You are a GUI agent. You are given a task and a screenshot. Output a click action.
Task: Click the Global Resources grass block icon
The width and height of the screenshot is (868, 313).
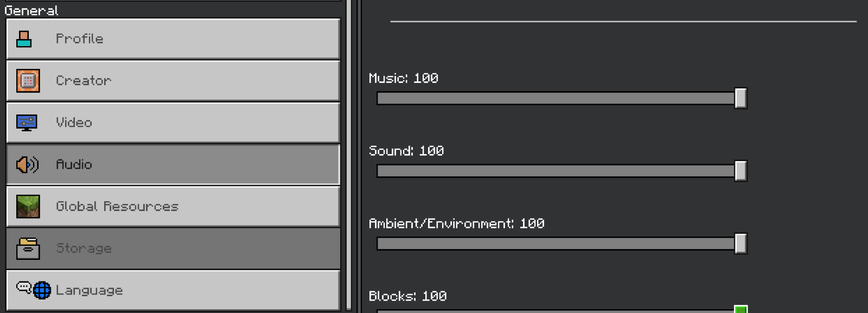[28, 206]
